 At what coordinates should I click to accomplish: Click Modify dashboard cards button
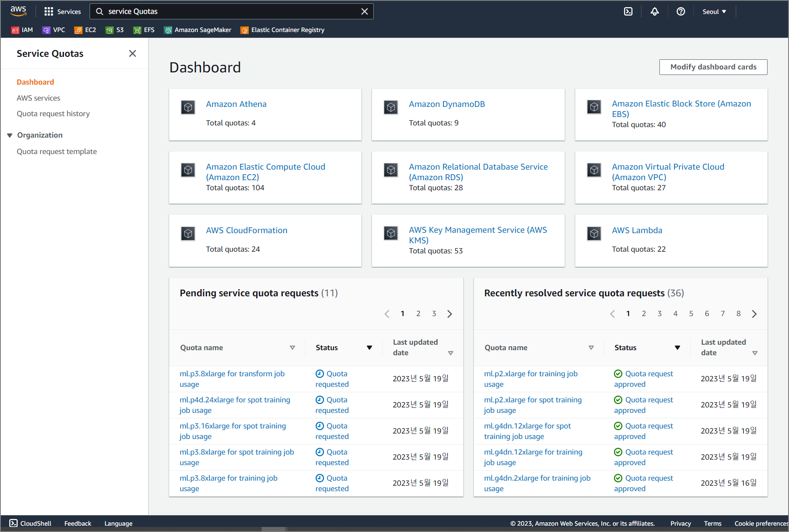[x=713, y=67]
